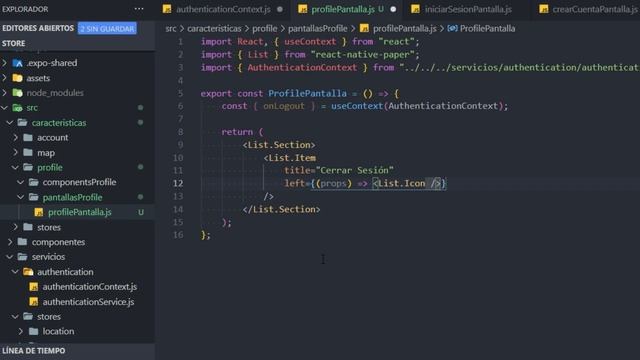Collapse the componentsProfile folder chevron

click(x=21, y=182)
